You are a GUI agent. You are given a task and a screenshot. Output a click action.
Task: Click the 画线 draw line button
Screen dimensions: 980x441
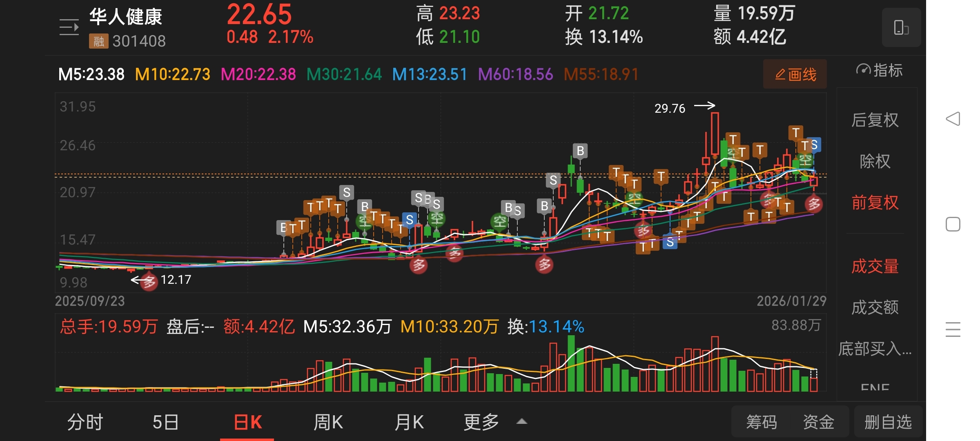pos(795,74)
